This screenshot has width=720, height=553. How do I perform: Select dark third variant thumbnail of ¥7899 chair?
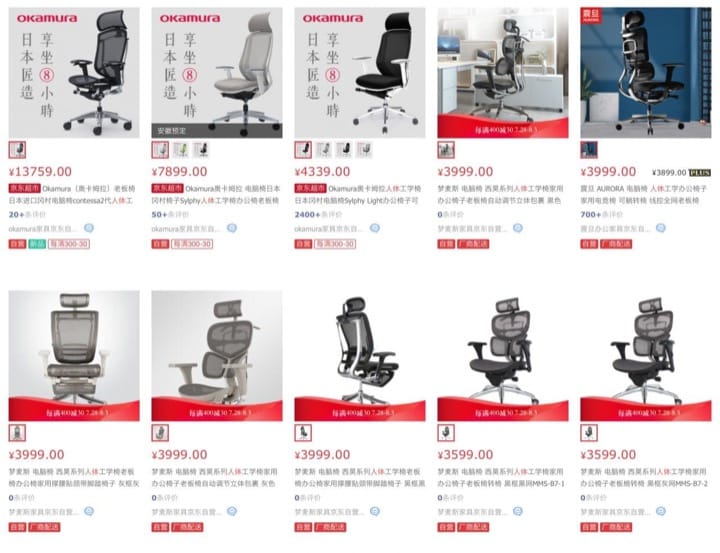point(201,150)
